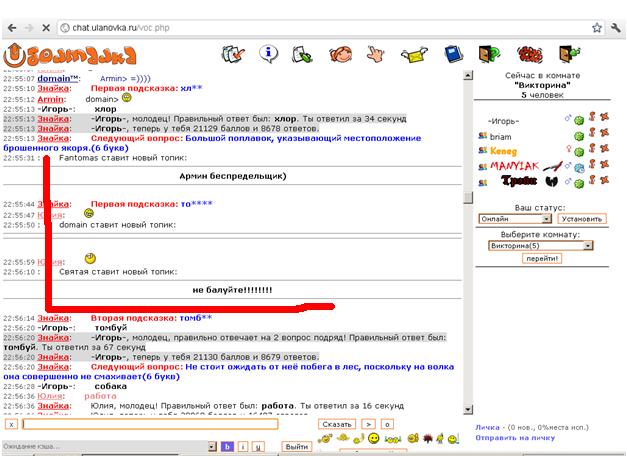Click the chat message input field

150,424
